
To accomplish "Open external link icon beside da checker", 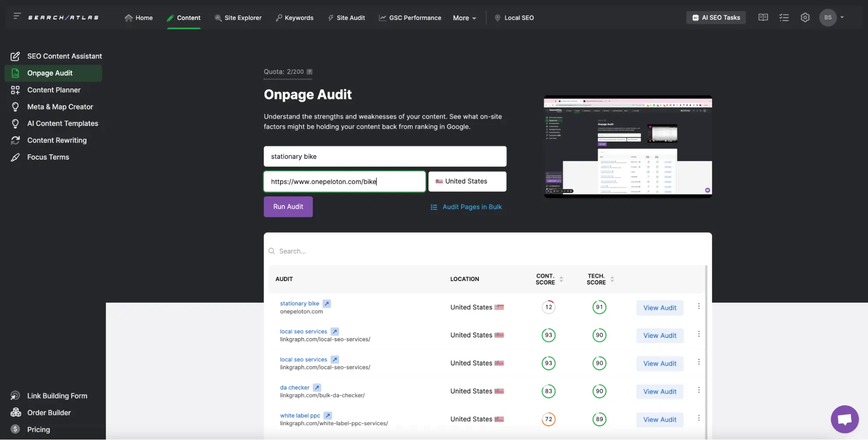I will 317,387.
